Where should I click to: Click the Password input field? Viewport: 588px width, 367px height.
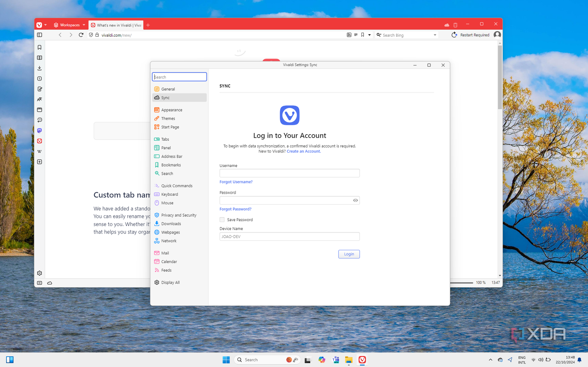289,200
